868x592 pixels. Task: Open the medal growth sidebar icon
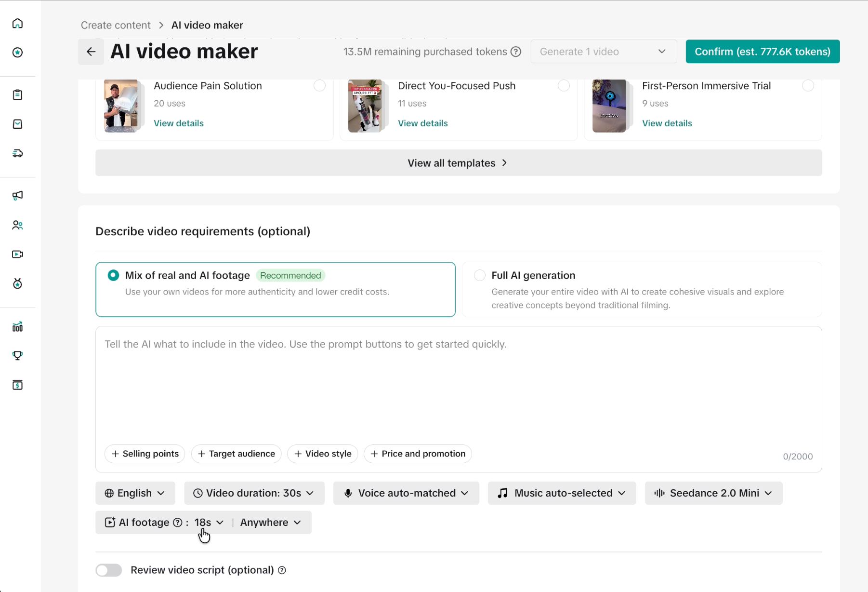click(x=17, y=283)
